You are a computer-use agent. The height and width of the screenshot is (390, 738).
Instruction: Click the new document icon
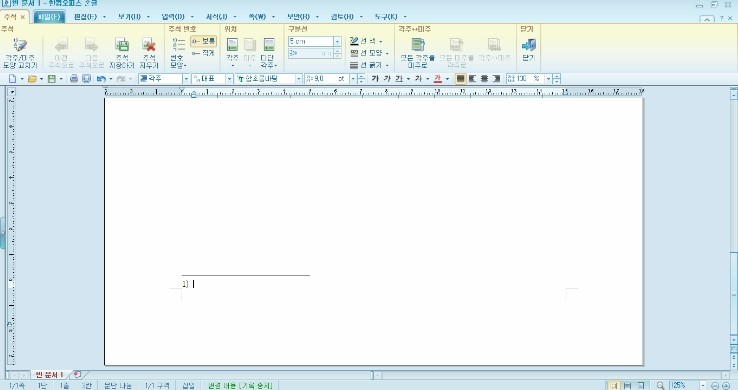click(x=12, y=79)
